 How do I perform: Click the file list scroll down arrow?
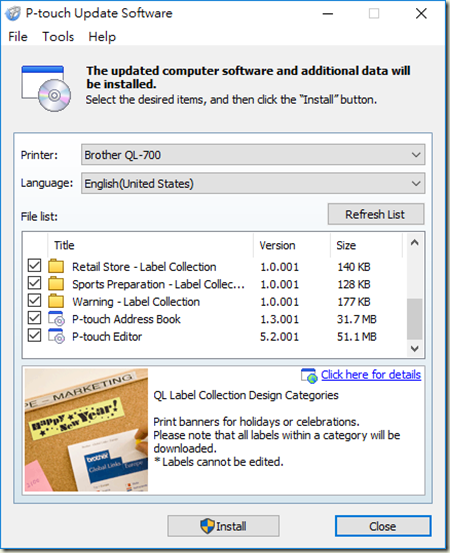pos(415,348)
